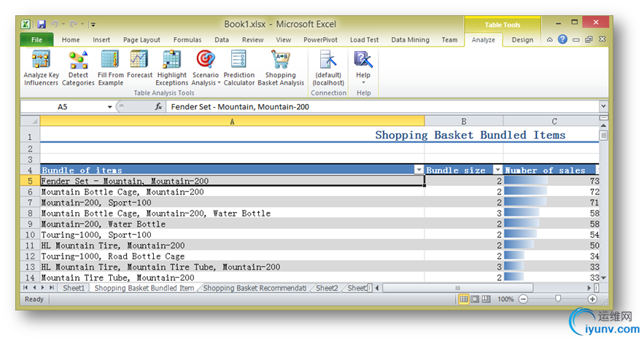Click the data bar for 72 sales
644x341 pixels.
click(x=525, y=192)
